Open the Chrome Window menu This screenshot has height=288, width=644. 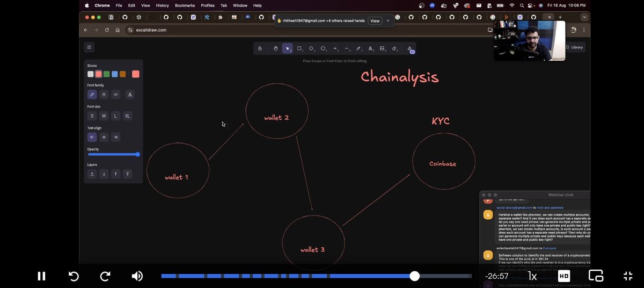(240, 5)
